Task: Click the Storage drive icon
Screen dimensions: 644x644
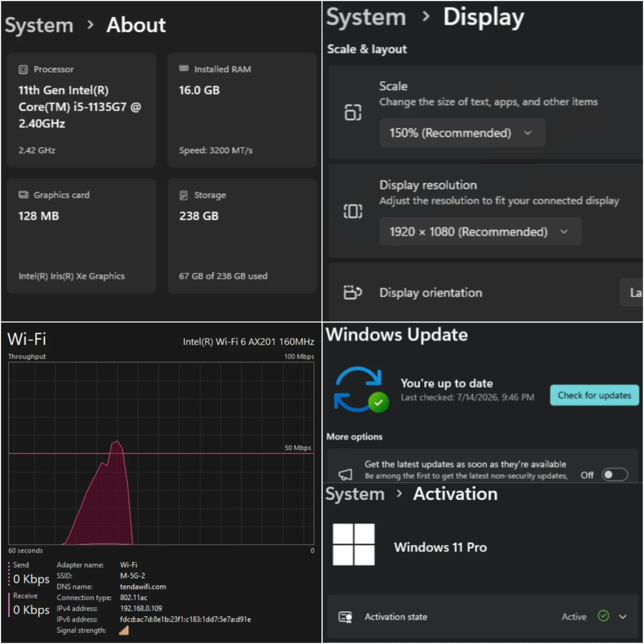Action: 183,195
